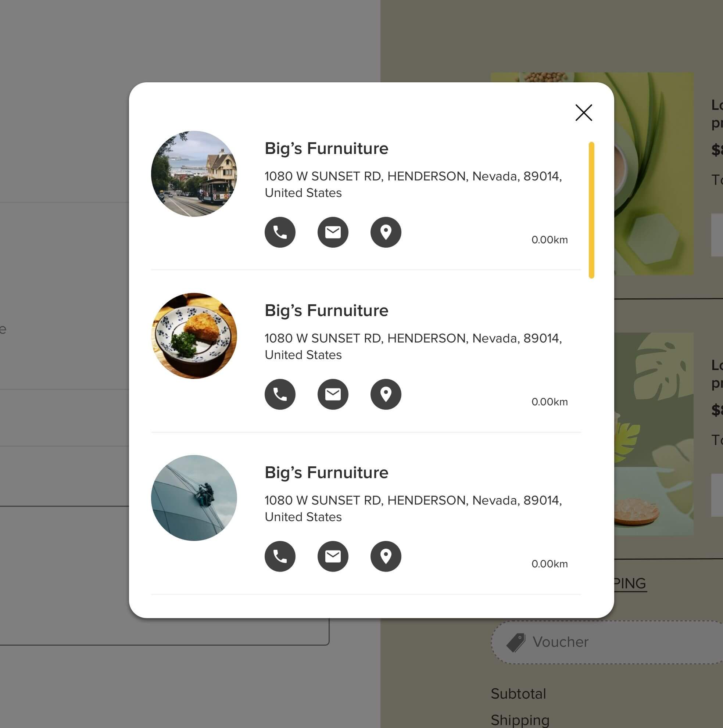Click the phone icon for third Big's Furnuiture
Image resolution: width=723 pixels, height=728 pixels.
(x=280, y=556)
